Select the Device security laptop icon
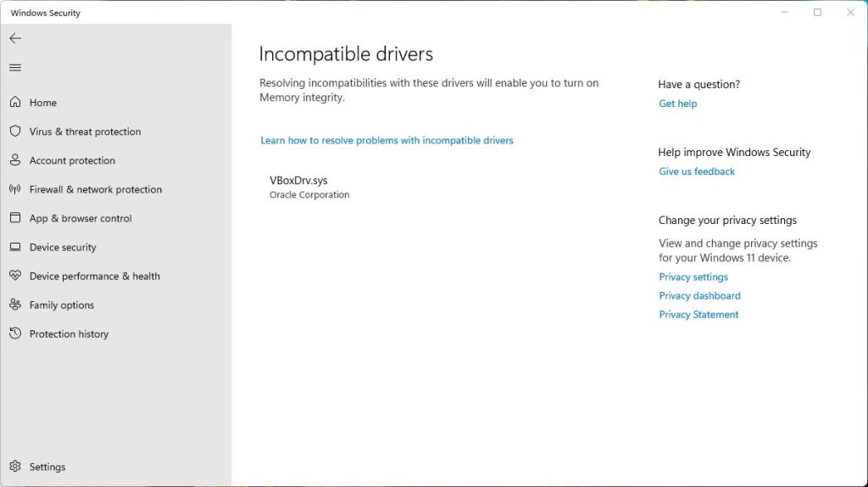 (x=15, y=247)
